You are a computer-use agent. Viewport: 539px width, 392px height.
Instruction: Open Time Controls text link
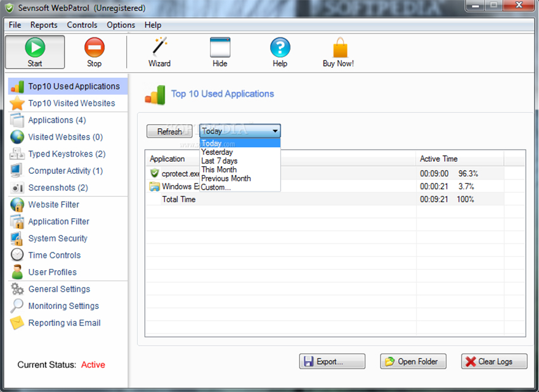55,255
